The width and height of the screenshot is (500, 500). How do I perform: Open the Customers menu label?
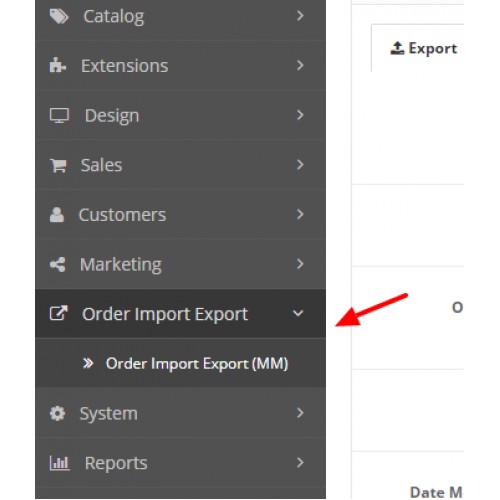click(x=122, y=215)
